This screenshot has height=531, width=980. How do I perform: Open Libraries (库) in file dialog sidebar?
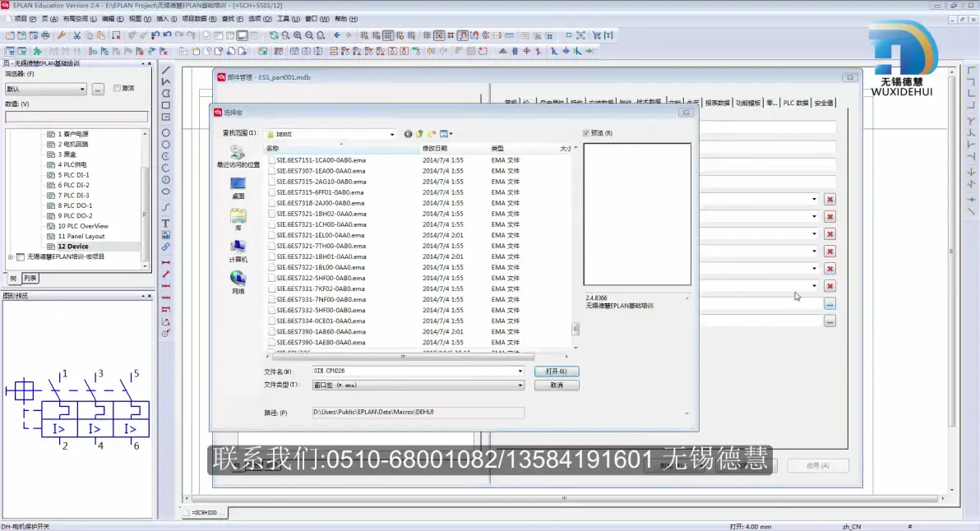[x=238, y=220]
